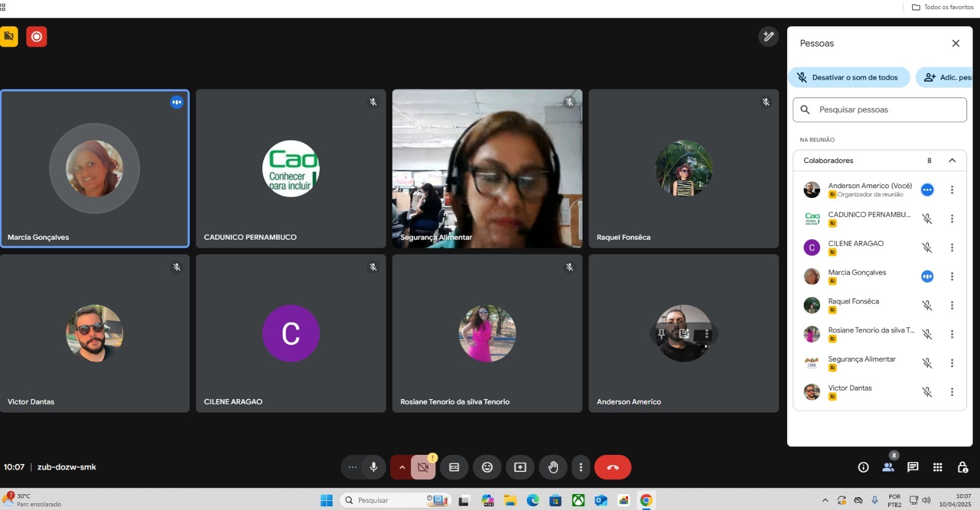Raise your hand in the meeting
980x510 pixels.
553,467
